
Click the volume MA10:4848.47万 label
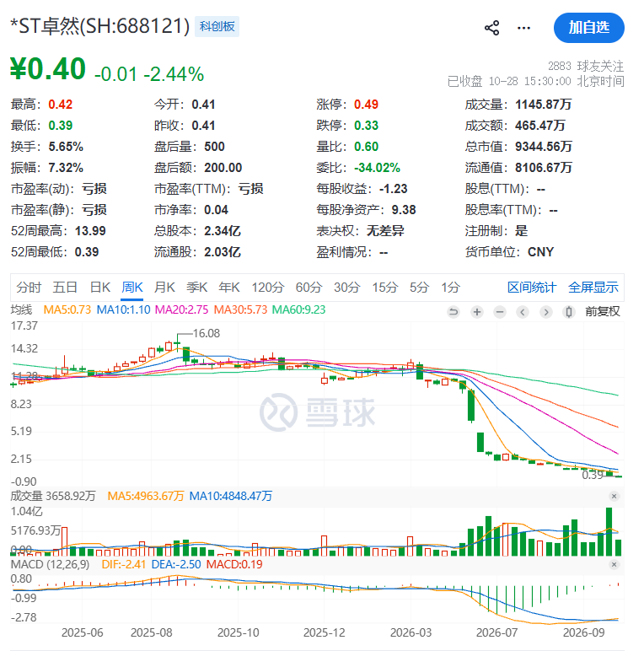(x=231, y=496)
